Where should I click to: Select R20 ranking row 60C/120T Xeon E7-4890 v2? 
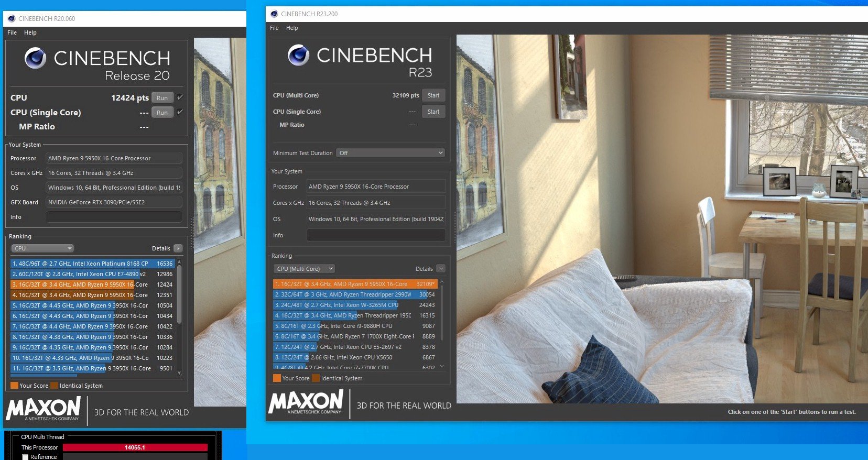[93, 274]
